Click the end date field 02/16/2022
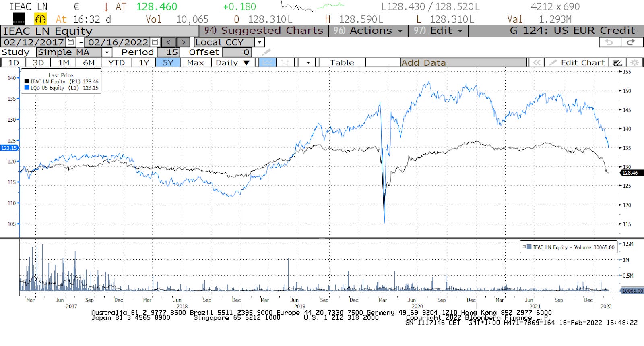The height and width of the screenshot is (346, 644). 118,42
